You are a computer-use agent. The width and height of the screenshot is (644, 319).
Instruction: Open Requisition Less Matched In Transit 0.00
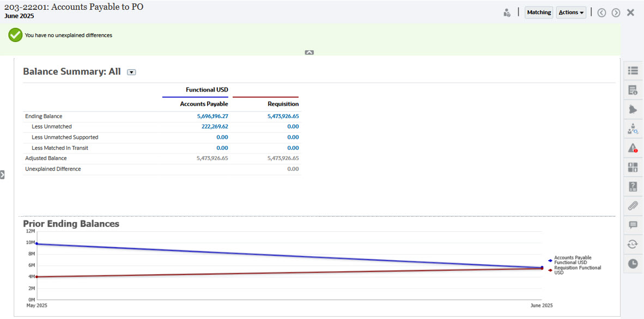pyautogui.click(x=293, y=148)
